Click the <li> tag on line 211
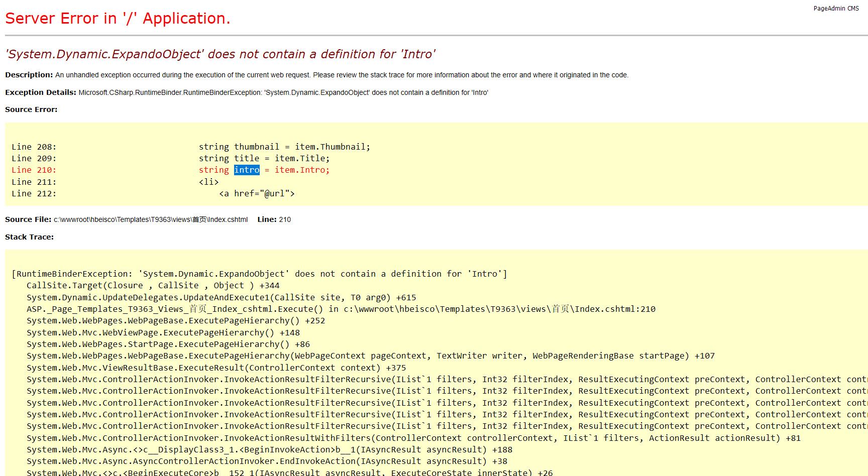868x476 pixels. pos(208,182)
